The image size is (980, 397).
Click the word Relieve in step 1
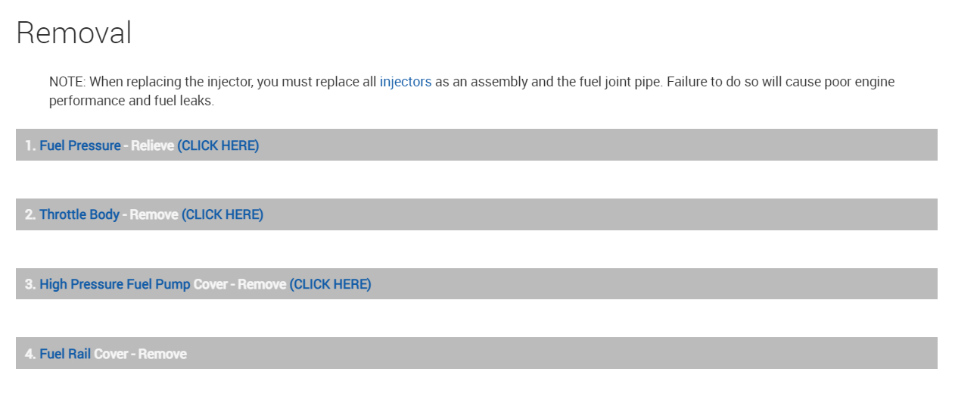tap(152, 145)
